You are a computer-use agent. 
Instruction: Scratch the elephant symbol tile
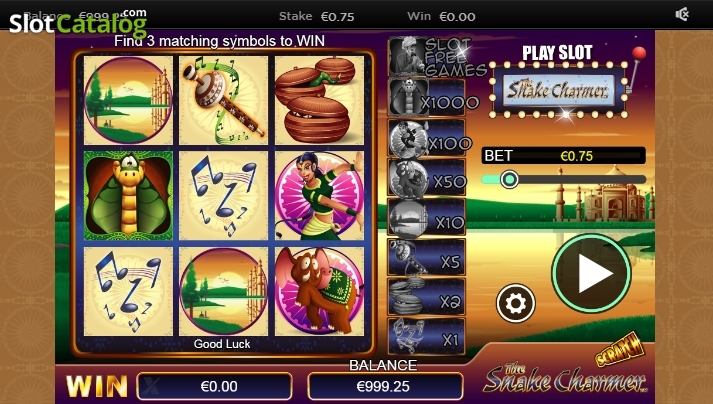pyautogui.click(x=319, y=291)
